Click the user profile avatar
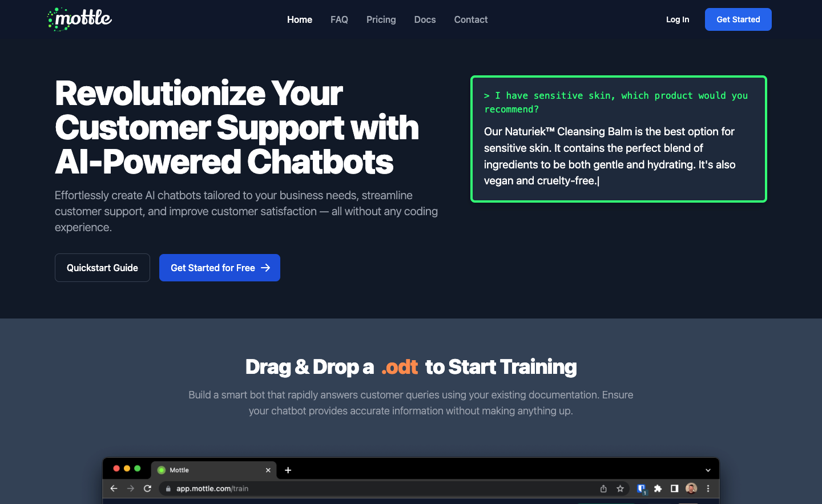 pos(691,489)
